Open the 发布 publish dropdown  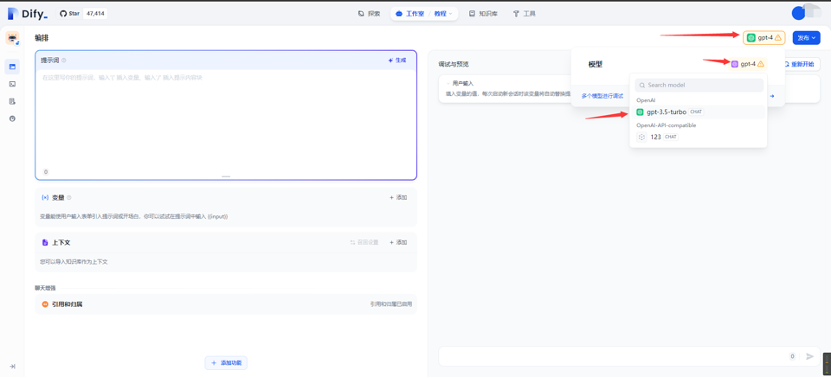tap(806, 38)
